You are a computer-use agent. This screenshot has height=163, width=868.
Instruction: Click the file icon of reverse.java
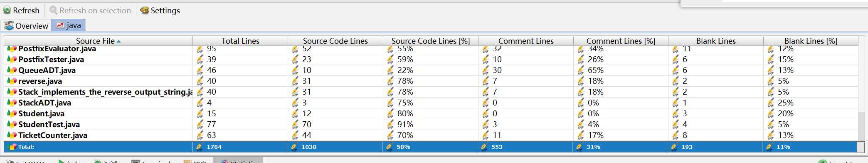(x=12, y=81)
